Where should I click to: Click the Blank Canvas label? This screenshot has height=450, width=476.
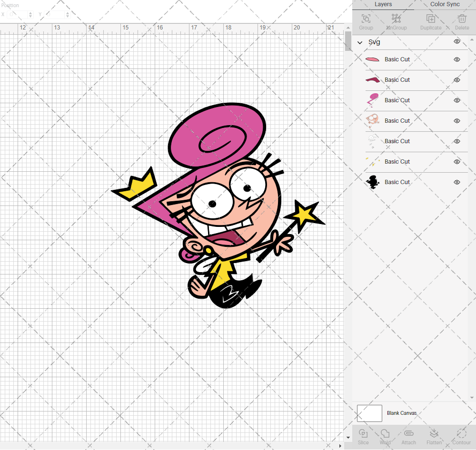[x=402, y=413]
